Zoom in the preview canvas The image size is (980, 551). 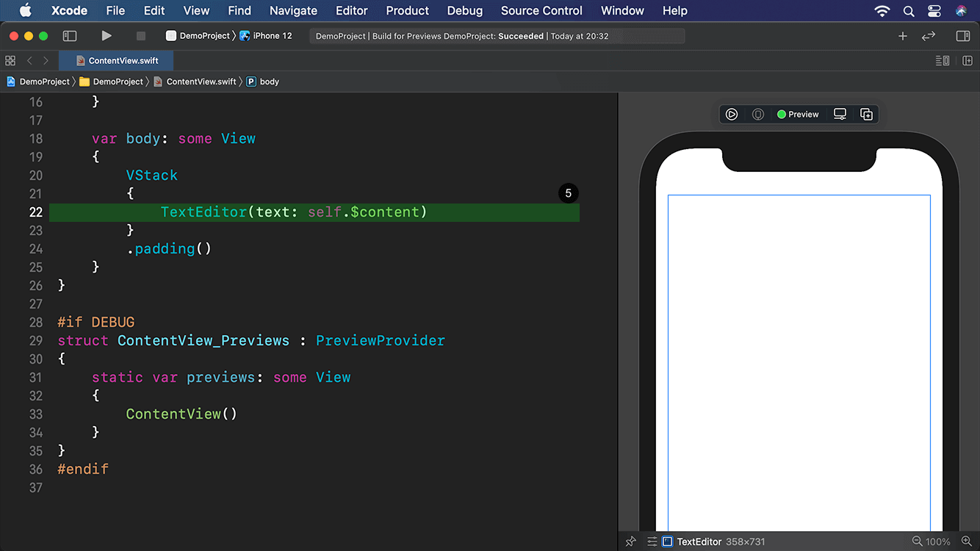(966, 541)
